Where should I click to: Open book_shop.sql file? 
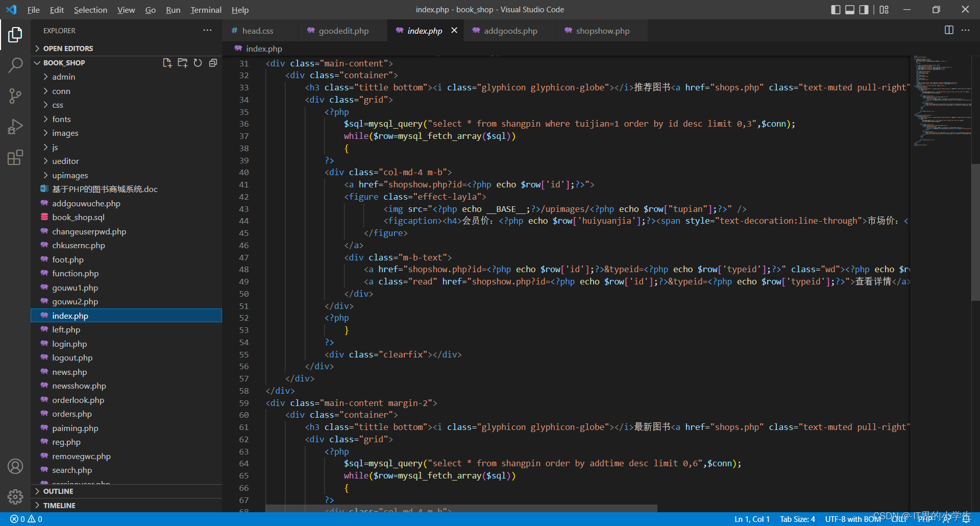(78, 217)
